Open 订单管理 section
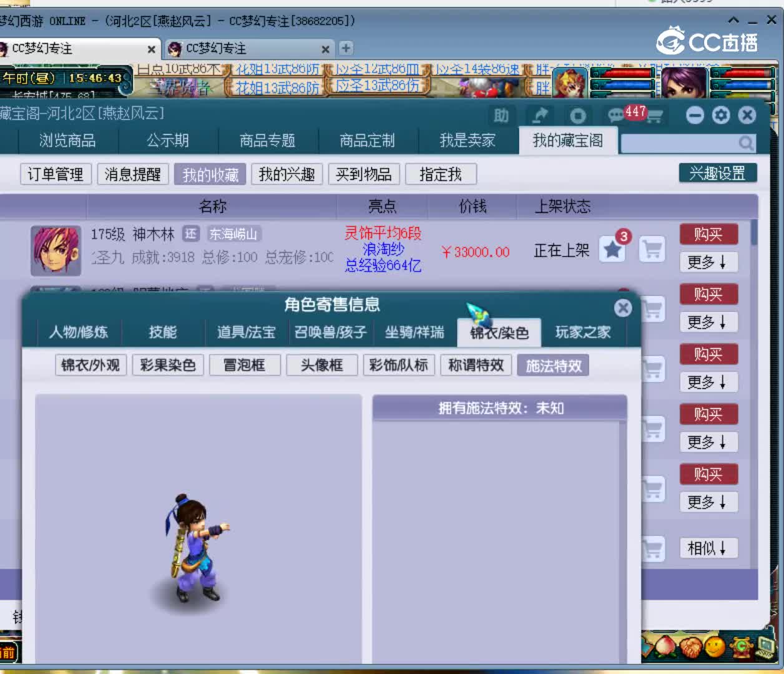Image resolution: width=784 pixels, height=674 pixels. click(56, 174)
